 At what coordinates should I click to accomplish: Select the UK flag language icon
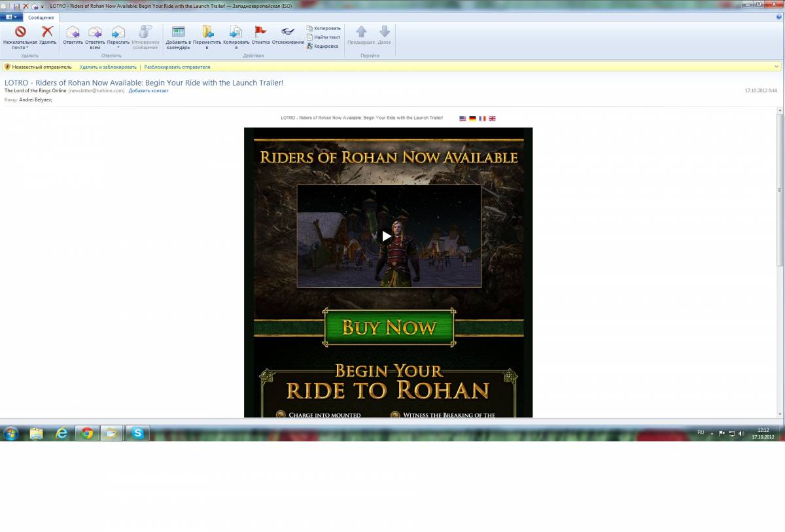point(492,118)
